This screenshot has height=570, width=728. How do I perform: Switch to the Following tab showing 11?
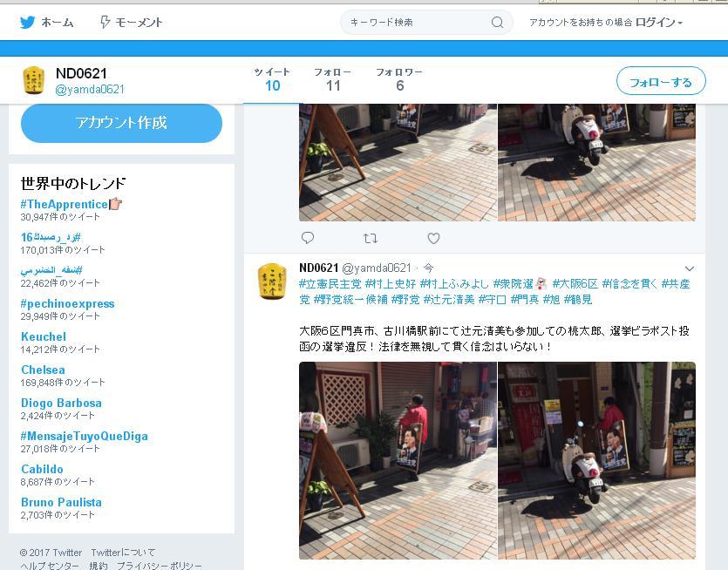pyautogui.click(x=332, y=79)
